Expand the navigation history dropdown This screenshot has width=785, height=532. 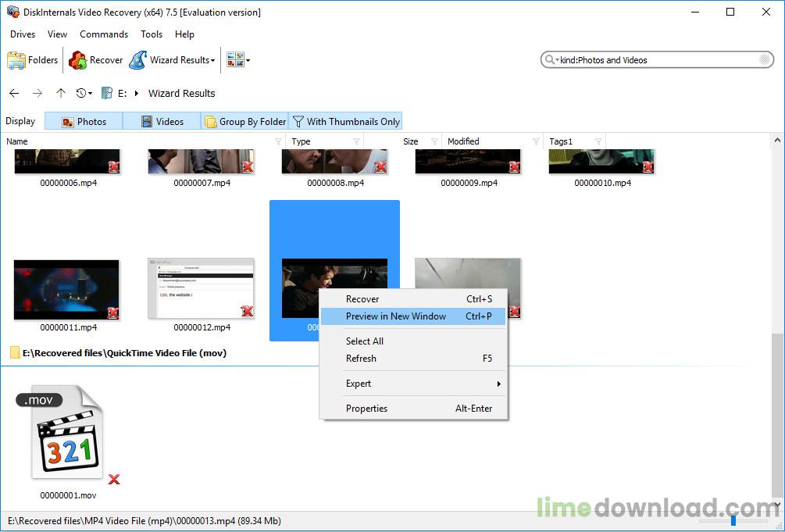[x=84, y=93]
